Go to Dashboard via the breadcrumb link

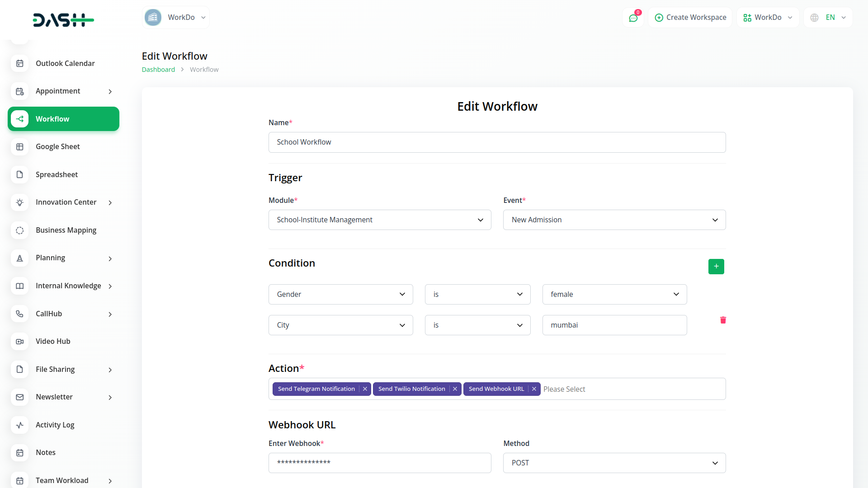point(158,70)
